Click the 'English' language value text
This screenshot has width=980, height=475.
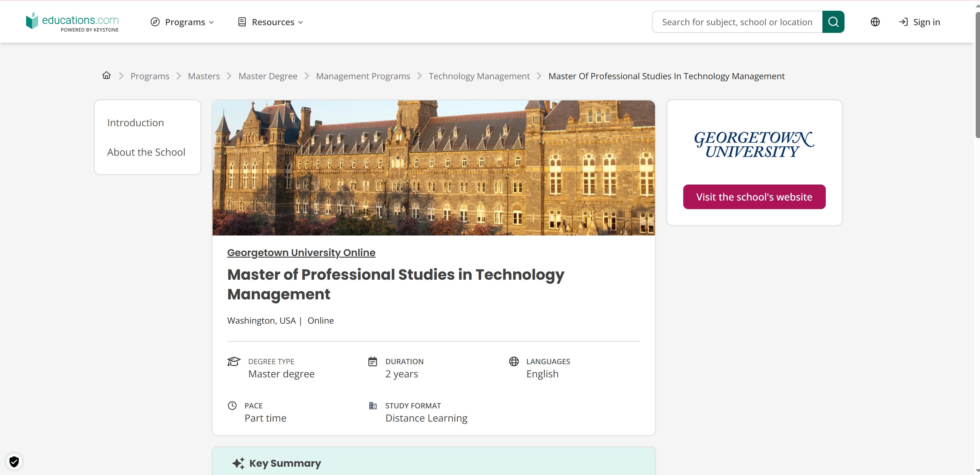(x=542, y=374)
